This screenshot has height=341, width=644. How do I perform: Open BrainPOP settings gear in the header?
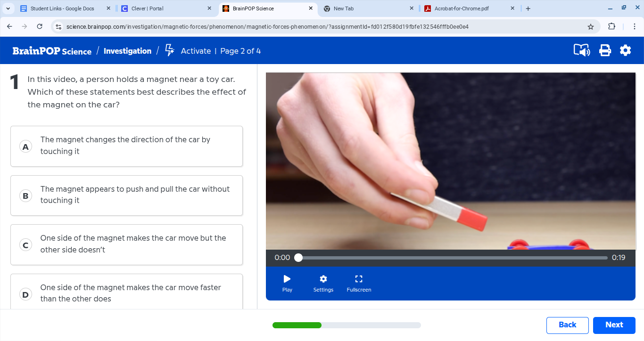626,50
